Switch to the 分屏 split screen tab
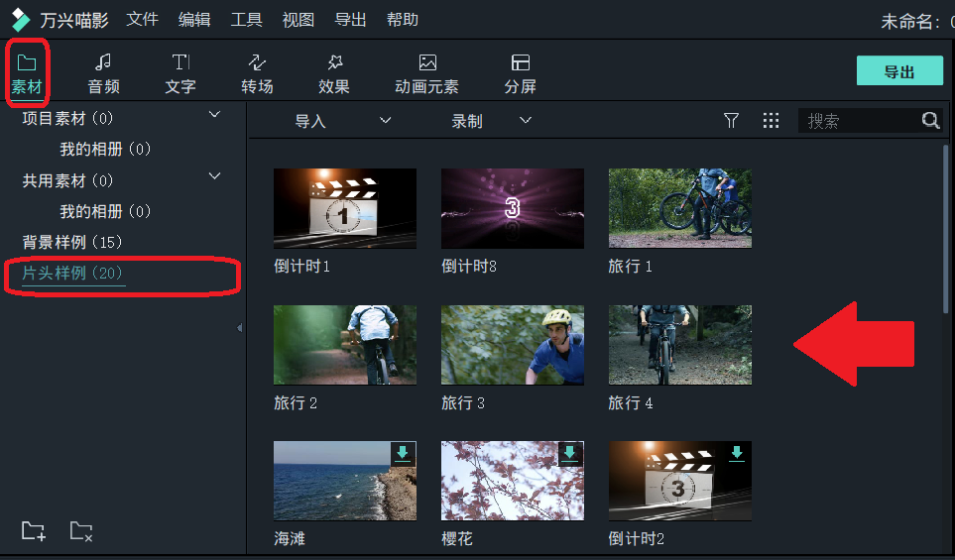The width and height of the screenshot is (955, 560). (x=520, y=73)
